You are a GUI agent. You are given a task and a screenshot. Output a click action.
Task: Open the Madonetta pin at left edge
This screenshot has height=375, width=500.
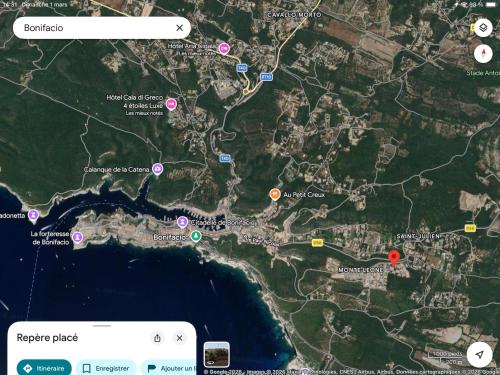(33, 215)
